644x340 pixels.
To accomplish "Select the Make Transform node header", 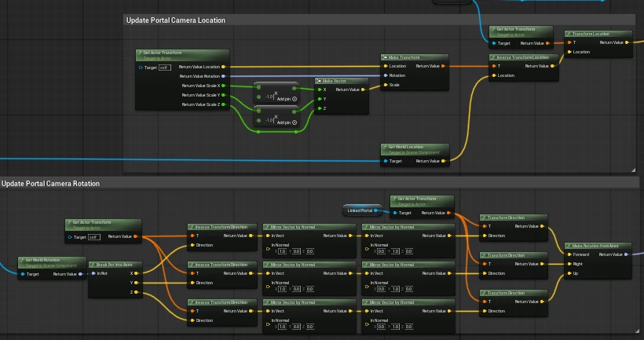I will click(x=415, y=57).
